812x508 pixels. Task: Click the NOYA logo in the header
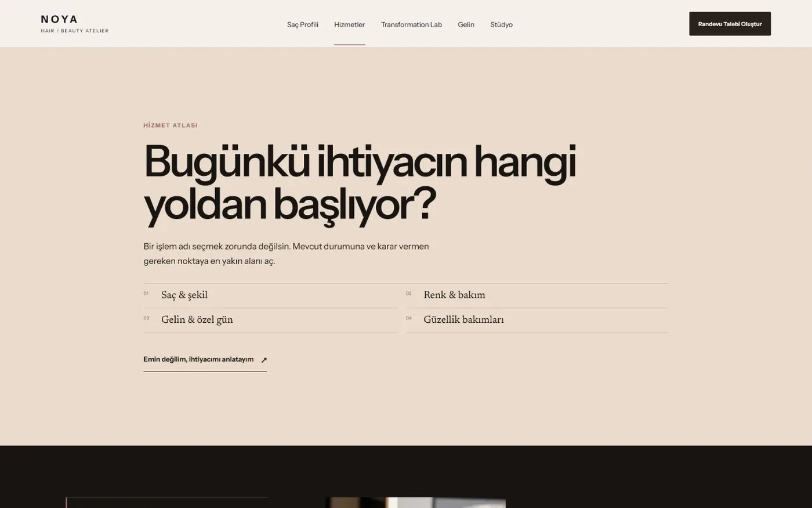(74, 23)
